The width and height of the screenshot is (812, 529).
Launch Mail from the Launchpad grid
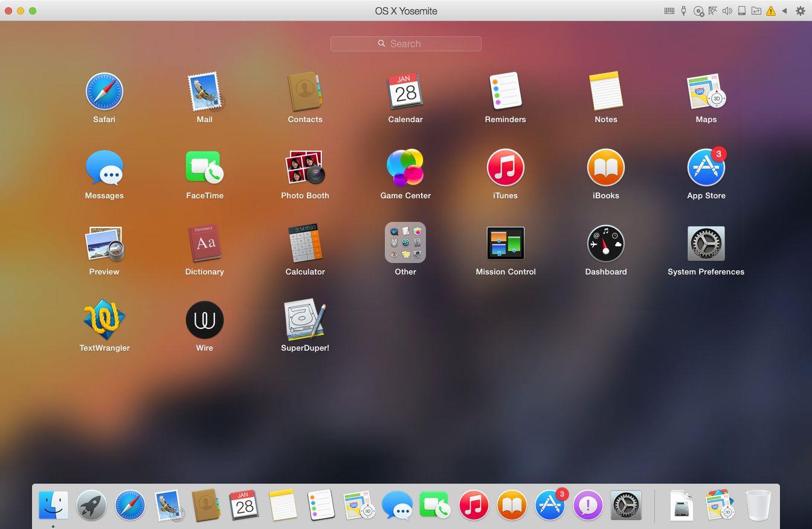[x=204, y=92]
